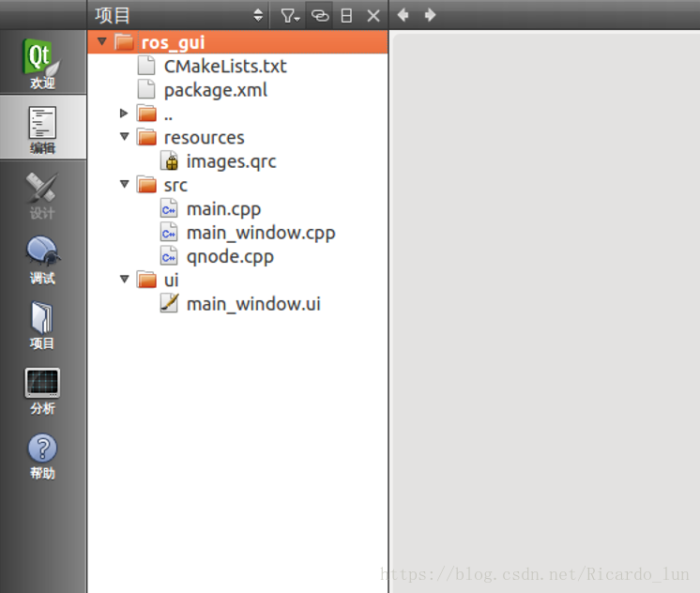Select the src folder
Screen dimensions: 700x593
(x=175, y=186)
